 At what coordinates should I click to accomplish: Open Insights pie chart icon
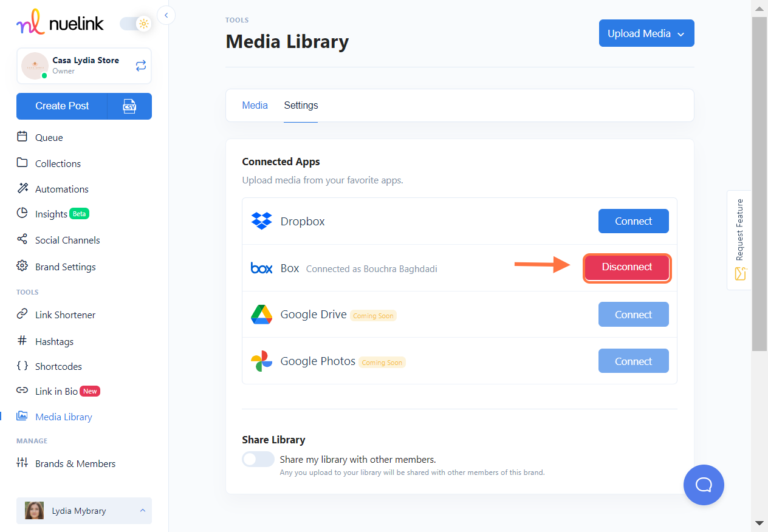pyautogui.click(x=22, y=213)
